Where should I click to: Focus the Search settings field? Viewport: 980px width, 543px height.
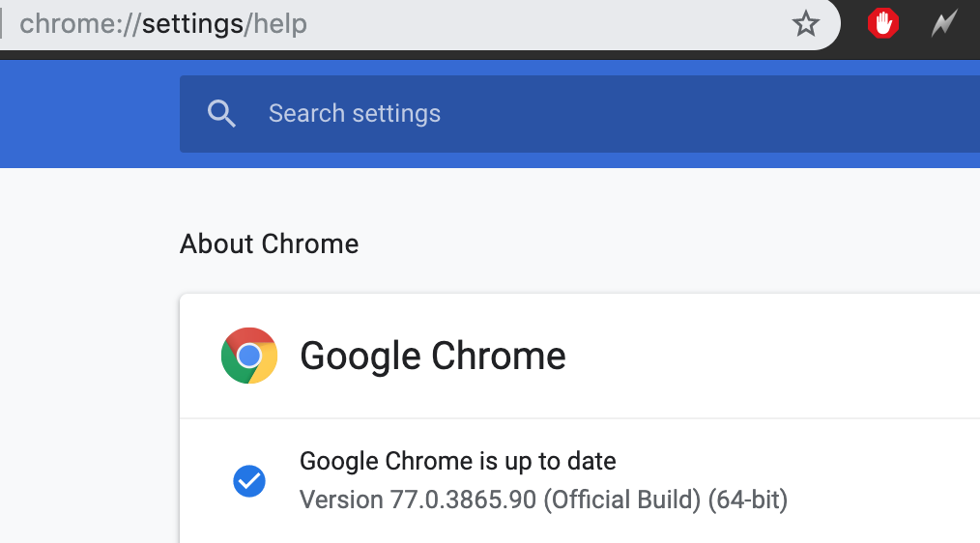(579, 114)
